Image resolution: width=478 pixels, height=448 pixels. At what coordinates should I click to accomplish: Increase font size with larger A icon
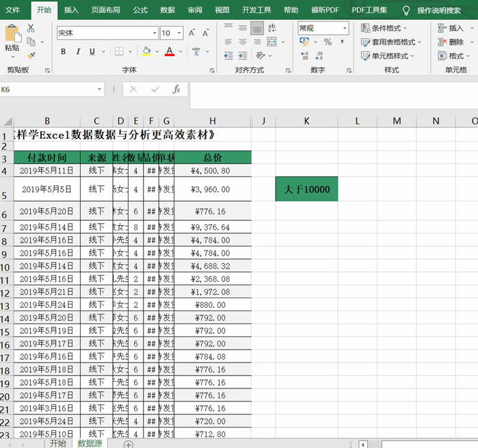pyautogui.click(x=191, y=33)
